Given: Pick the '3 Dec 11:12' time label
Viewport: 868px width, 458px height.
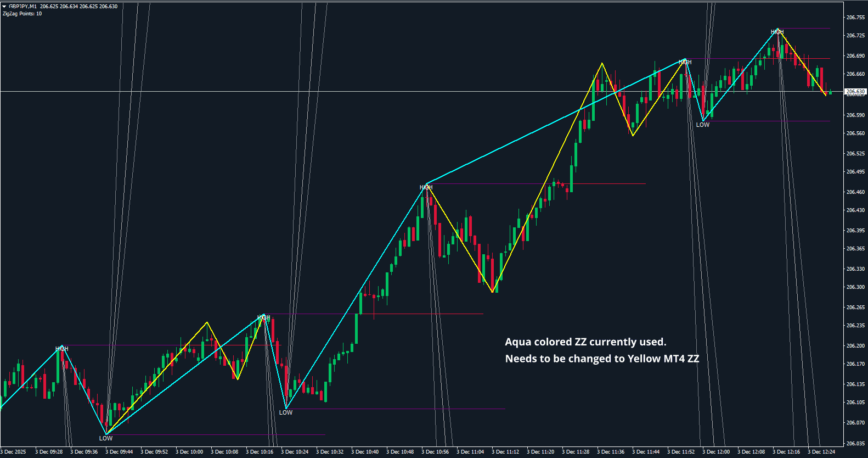Looking at the screenshot, I should [505, 452].
